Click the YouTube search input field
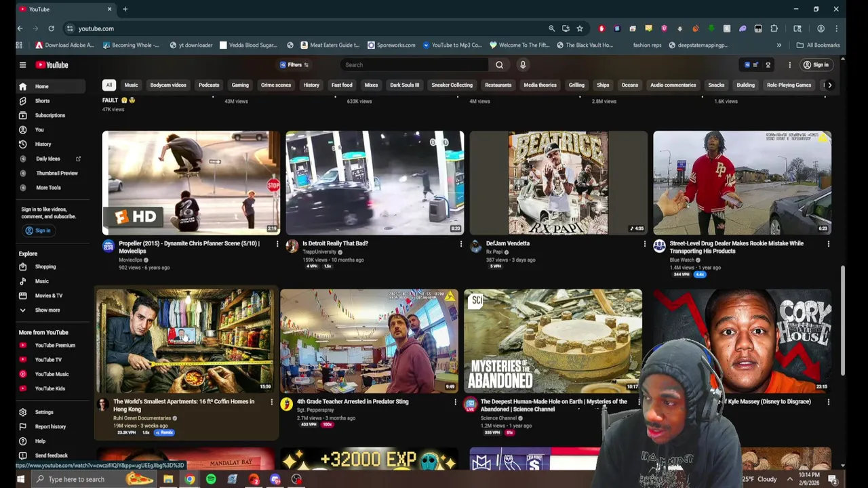This screenshot has width=868, height=488. [414, 65]
